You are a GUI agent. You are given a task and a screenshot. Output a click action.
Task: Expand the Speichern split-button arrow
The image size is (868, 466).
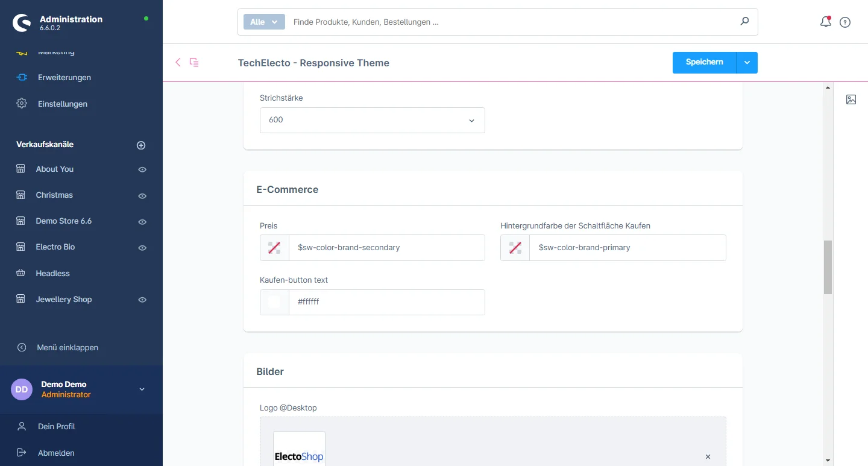747,63
